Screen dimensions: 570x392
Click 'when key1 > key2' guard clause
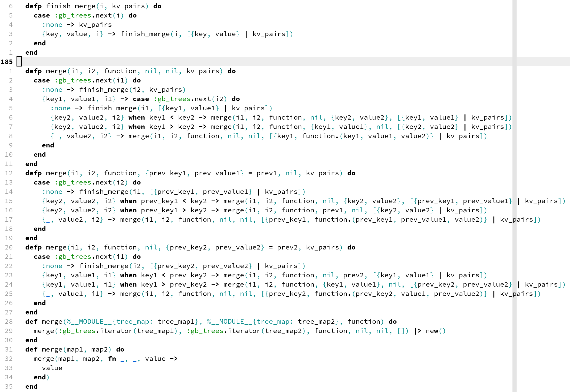tap(162, 127)
